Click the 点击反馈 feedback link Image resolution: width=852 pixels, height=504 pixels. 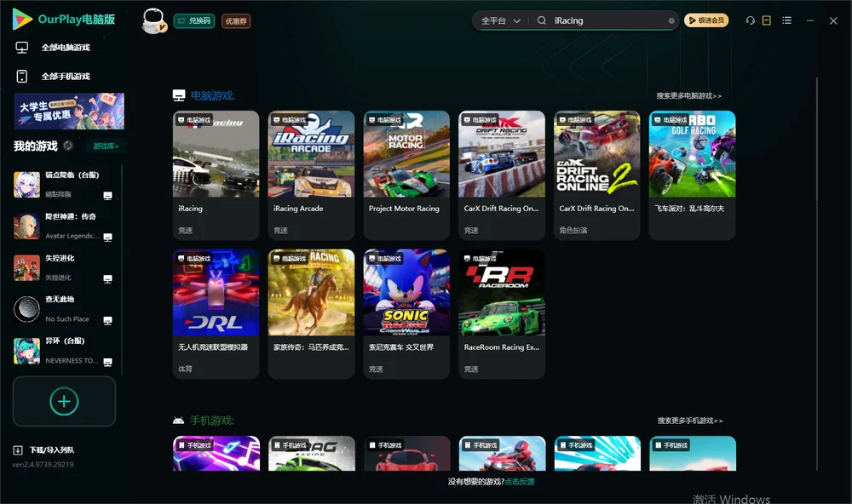(520, 481)
